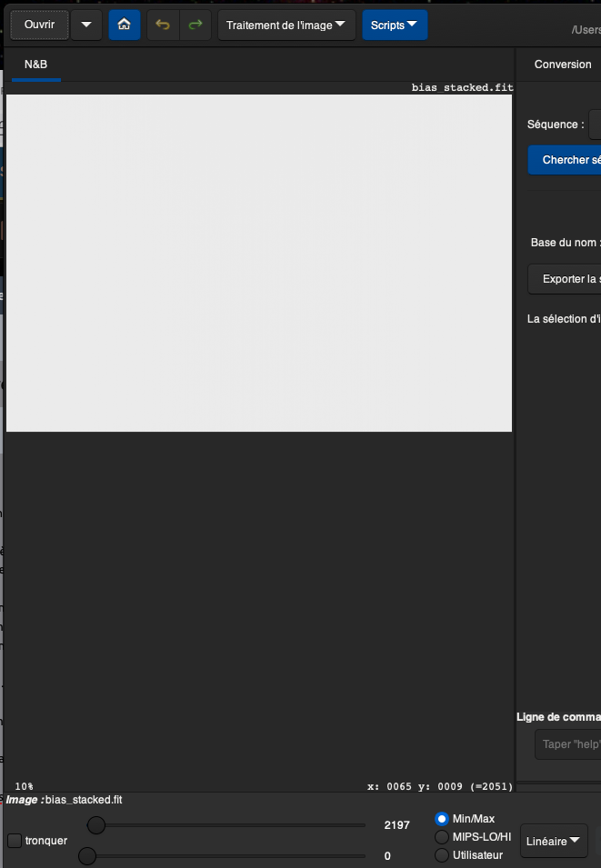Click the Ouvrir button
The image size is (601, 868).
coord(39,25)
